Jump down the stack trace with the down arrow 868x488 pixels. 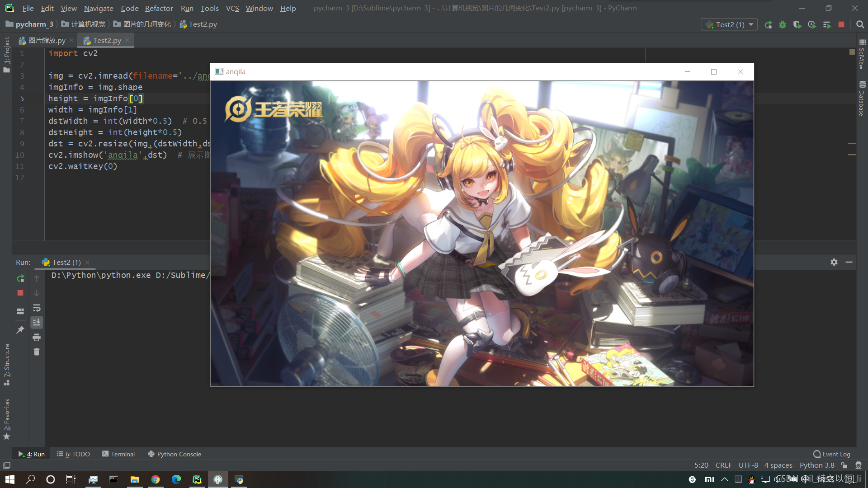(37, 293)
